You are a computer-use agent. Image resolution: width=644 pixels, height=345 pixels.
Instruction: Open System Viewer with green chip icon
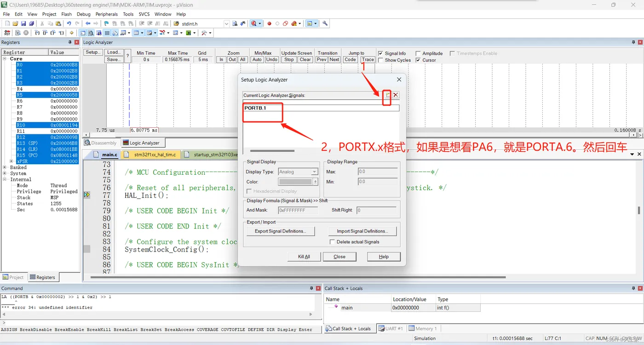point(188,33)
